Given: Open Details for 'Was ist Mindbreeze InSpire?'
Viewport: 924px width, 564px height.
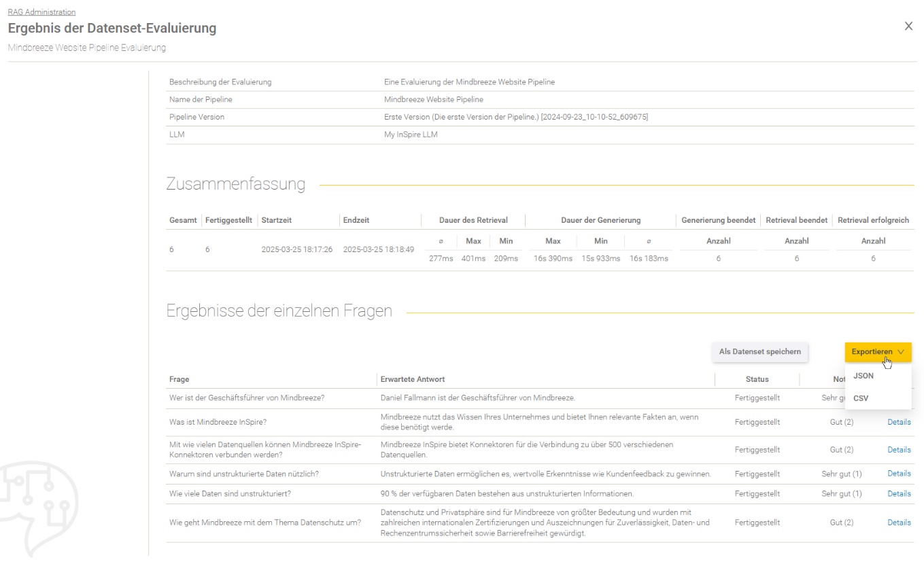Looking at the screenshot, I should pos(899,422).
